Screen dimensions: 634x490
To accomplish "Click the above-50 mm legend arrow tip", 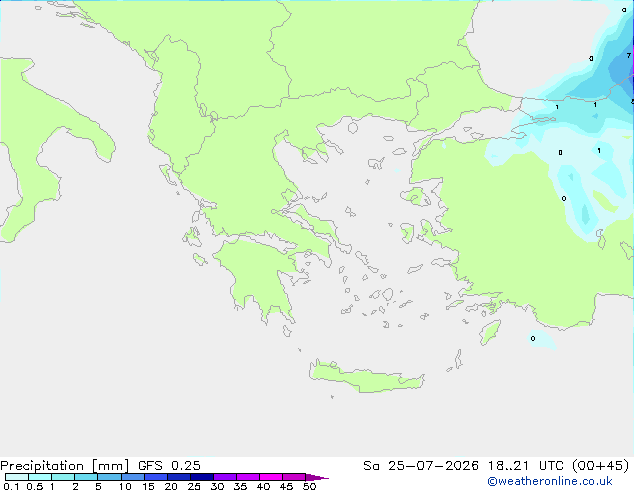I will click(317, 477).
